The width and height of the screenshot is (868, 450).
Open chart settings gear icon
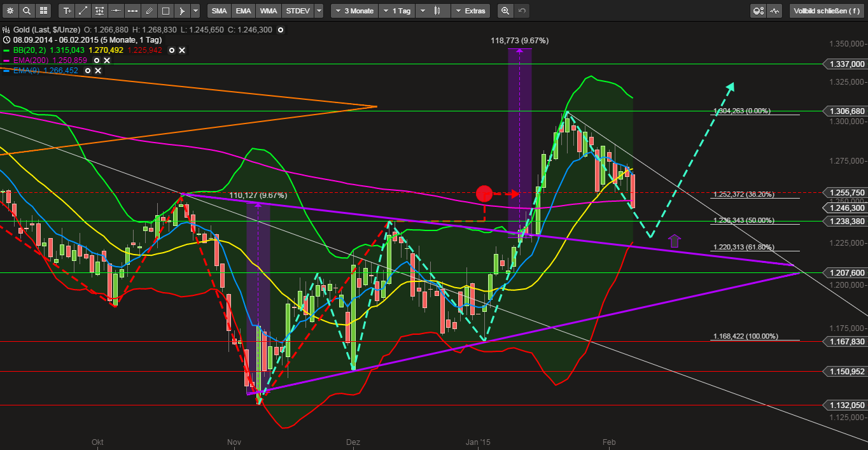point(10,11)
